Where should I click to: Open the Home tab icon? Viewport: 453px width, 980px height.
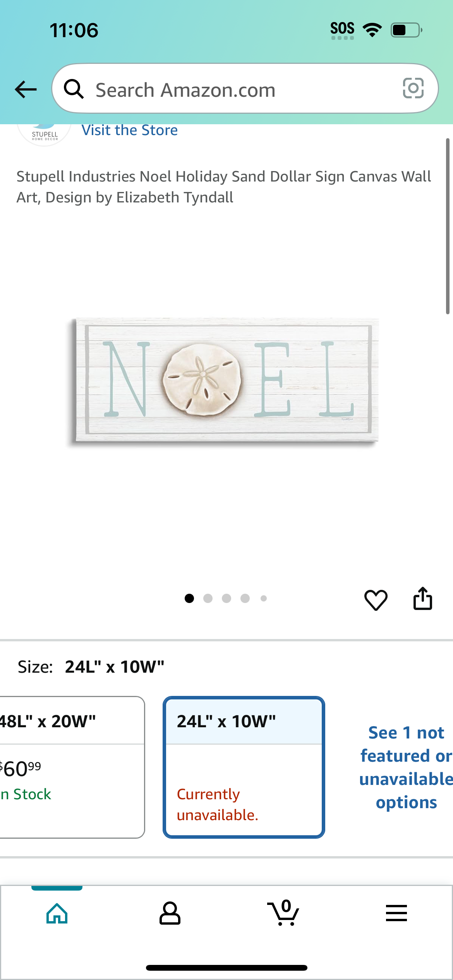click(x=57, y=913)
